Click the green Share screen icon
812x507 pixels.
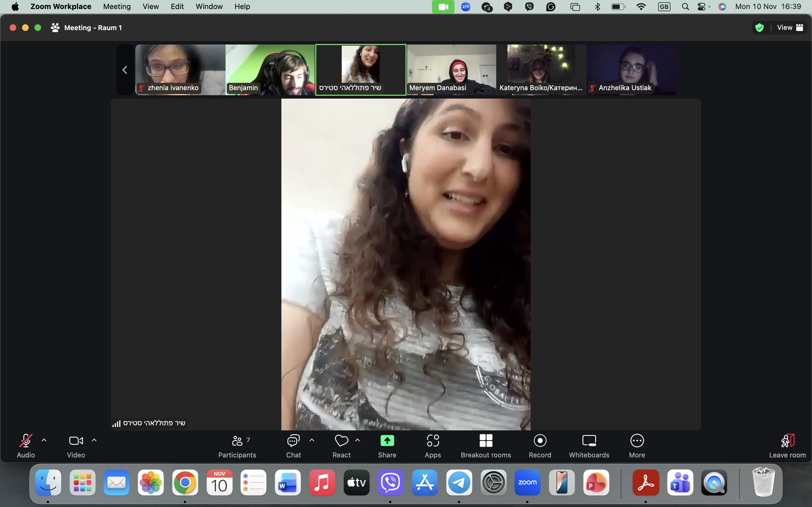pos(387,441)
